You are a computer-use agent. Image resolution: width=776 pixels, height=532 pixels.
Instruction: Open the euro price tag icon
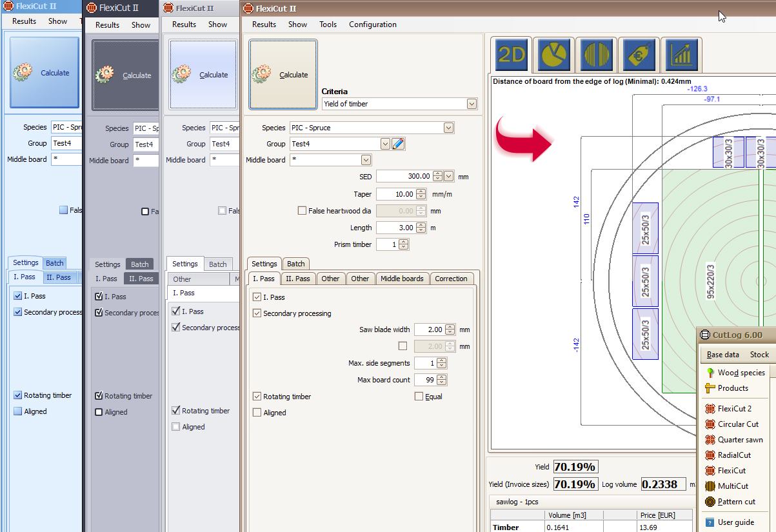pos(639,55)
